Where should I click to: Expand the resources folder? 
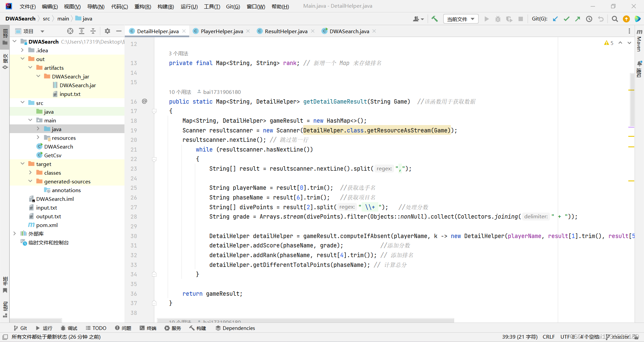point(38,137)
